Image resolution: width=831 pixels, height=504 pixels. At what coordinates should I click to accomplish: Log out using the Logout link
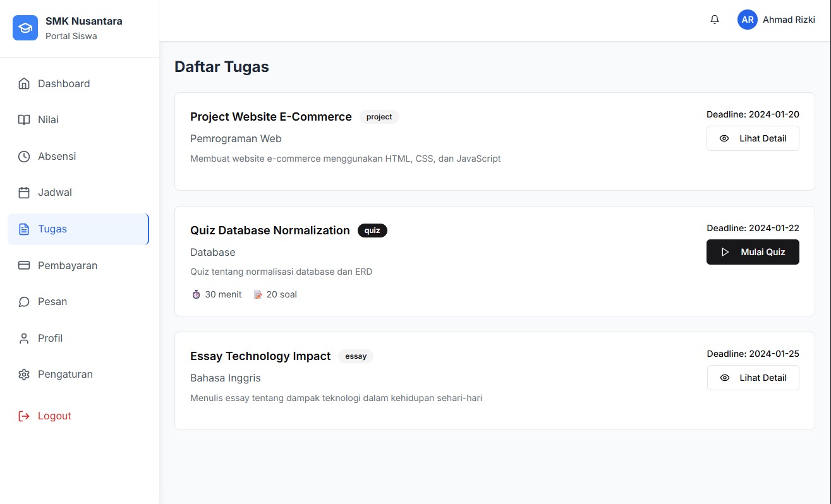tap(54, 416)
